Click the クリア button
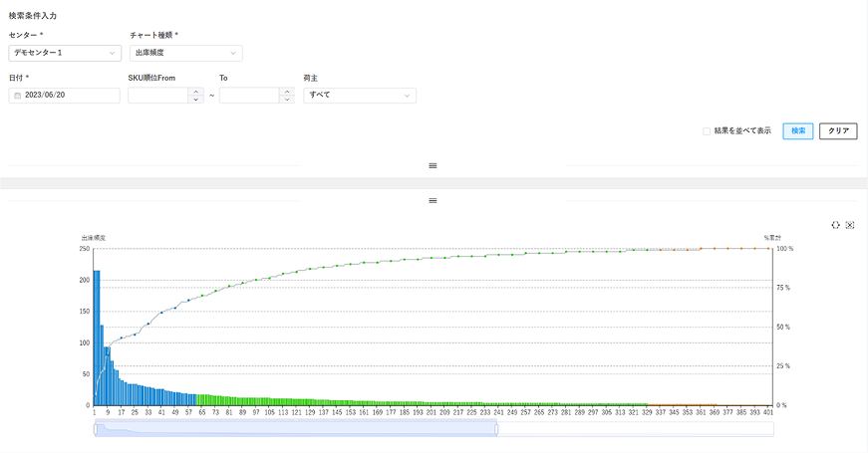This screenshot has width=868, height=453. coord(838,131)
